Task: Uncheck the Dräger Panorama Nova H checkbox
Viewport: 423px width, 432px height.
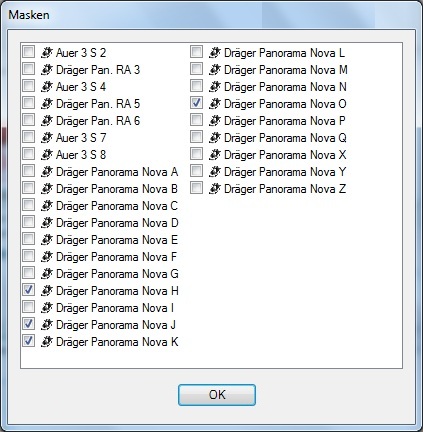Action: (x=28, y=289)
